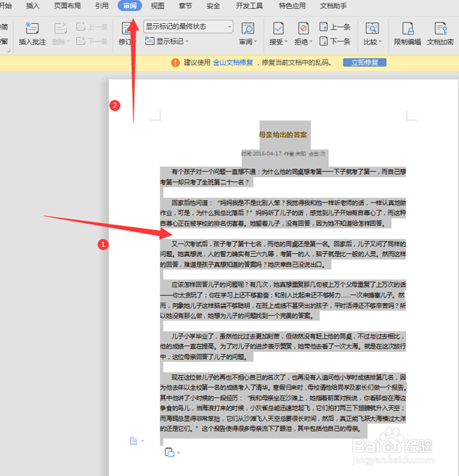This screenshot has height=476, width=459.
Task: Switch to the 页面布局 tab
Action: pyautogui.click(x=68, y=6)
